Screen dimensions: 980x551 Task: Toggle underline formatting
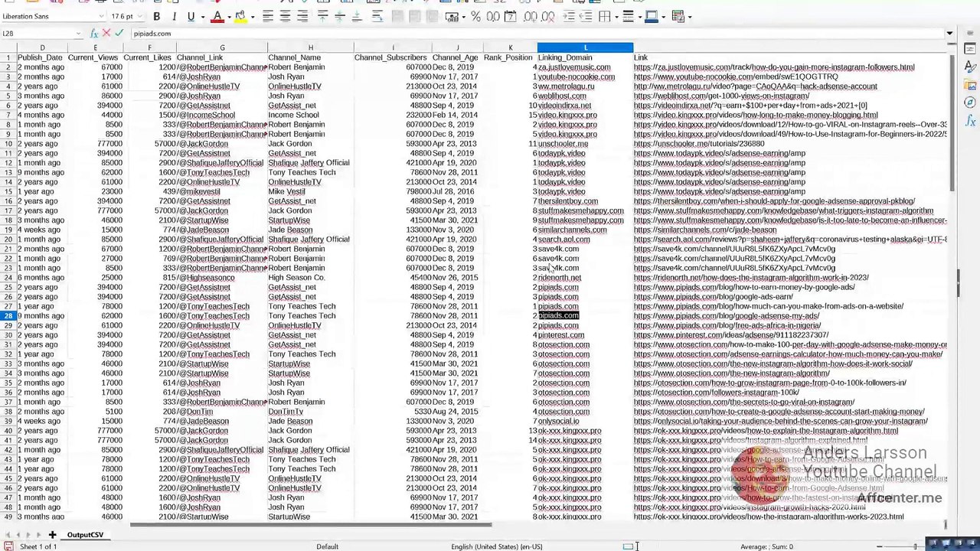point(191,16)
